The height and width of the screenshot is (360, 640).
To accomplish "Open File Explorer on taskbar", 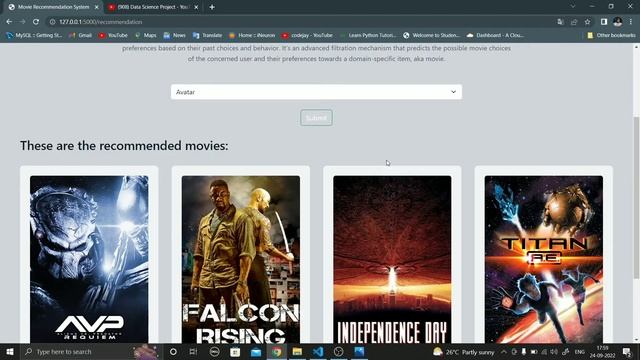I will point(297,351).
